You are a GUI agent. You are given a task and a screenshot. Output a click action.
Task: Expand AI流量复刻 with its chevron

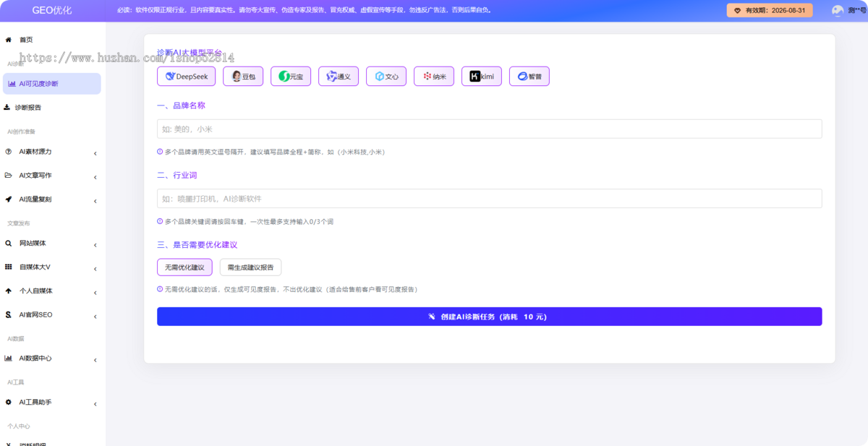95,200
